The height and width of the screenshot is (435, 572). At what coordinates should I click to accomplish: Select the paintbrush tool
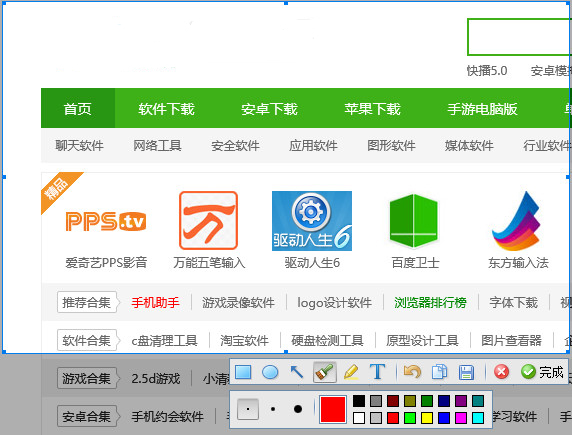[x=324, y=372]
